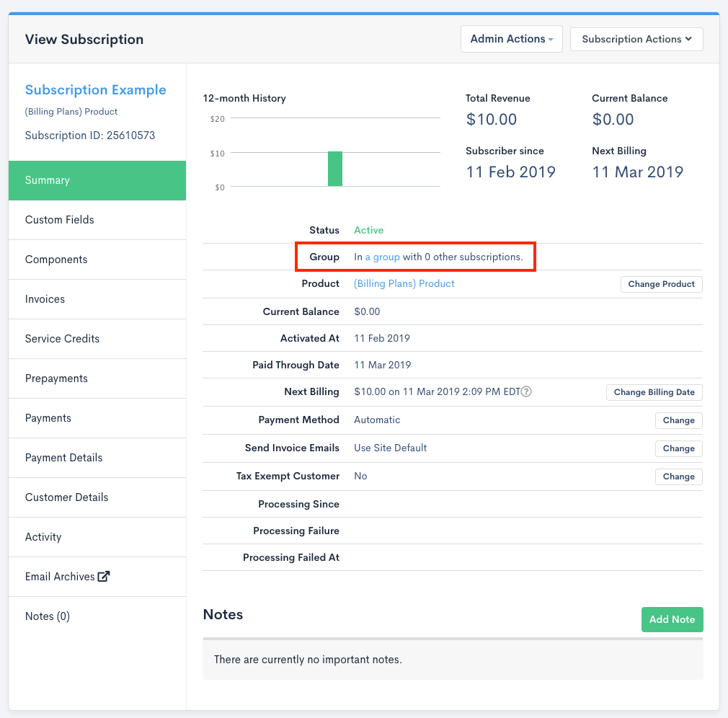Open the (Billing Plans) Product link
This screenshot has width=728, height=718.
pyautogui.click(x=404, y=284)
